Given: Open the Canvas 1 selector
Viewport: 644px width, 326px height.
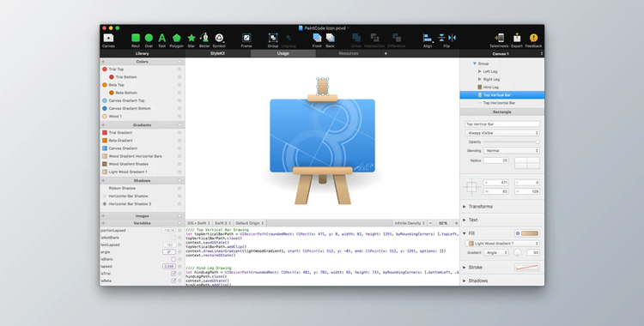Looking at the screenshot, I should (x=502, y=53).
